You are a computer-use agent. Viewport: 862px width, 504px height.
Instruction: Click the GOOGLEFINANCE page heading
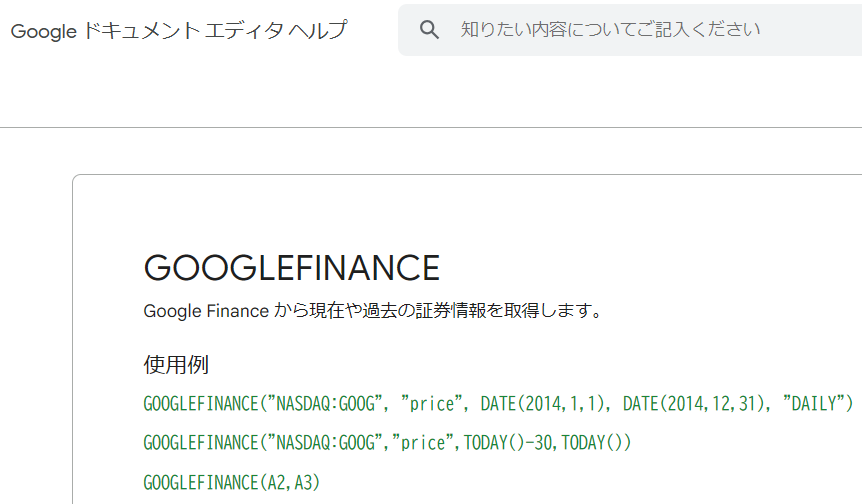pyautogui.click(x=292, y=268)
